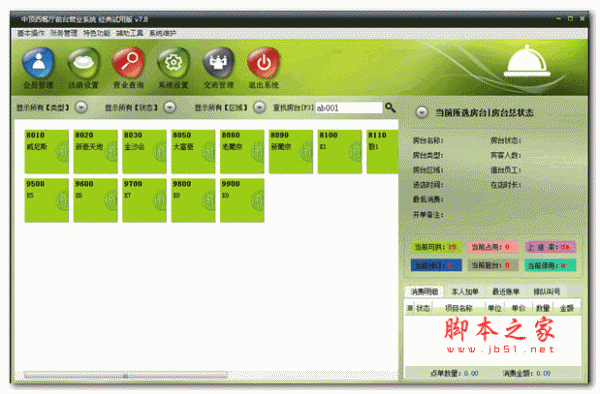Click the teal 当前停用 status box
The image size is (600, 394).
[550, 265]
